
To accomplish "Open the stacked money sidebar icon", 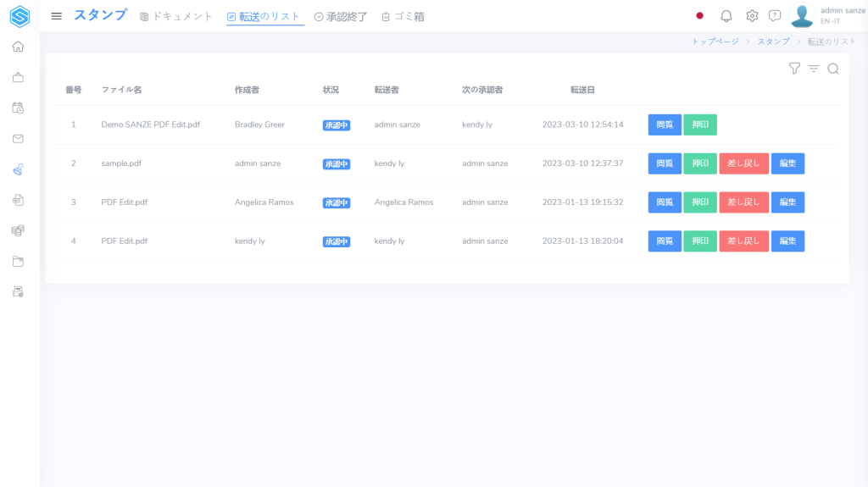I will (19, 230).
